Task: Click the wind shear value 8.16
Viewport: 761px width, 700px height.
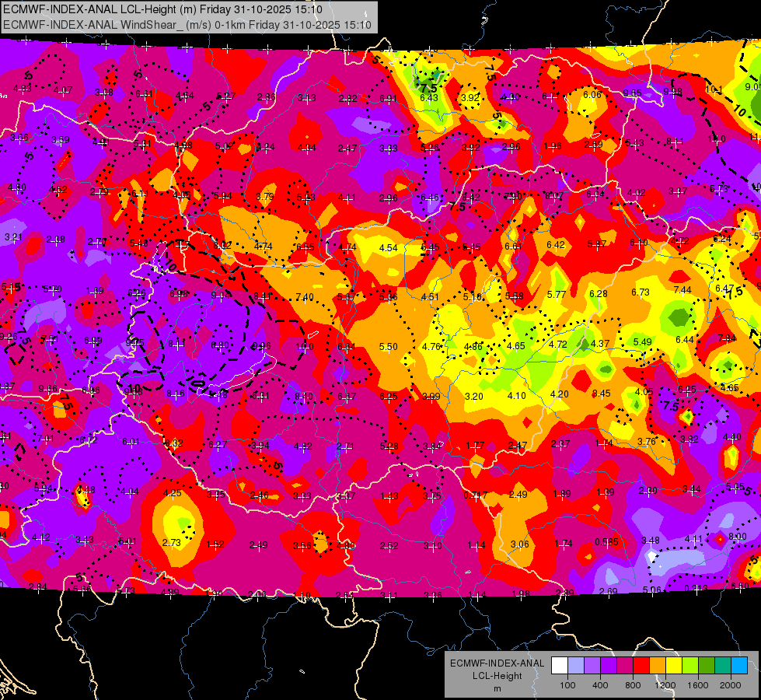Action: (175, 394)
